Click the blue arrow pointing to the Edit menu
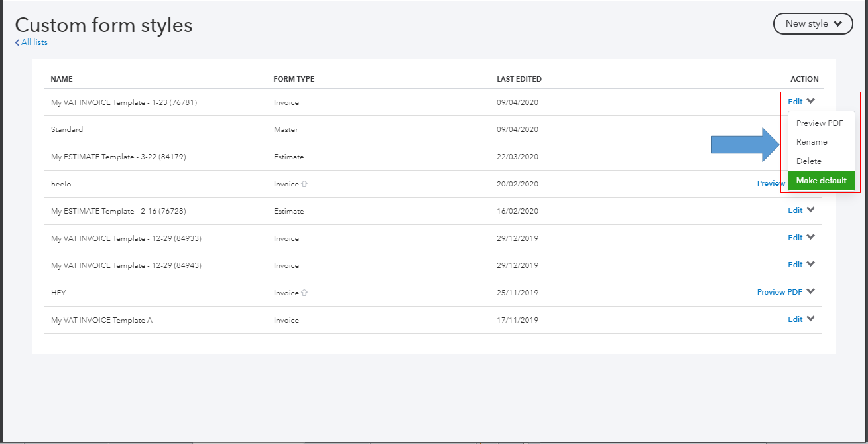868x444 pixels. click(744, 143)
